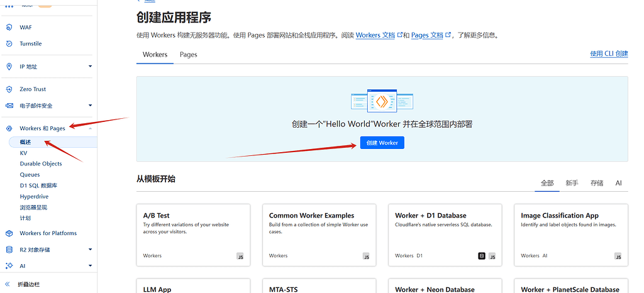The image size is (644, 293).
Task: Click the 创建 Worker button
Action: [x=382, y=143]
